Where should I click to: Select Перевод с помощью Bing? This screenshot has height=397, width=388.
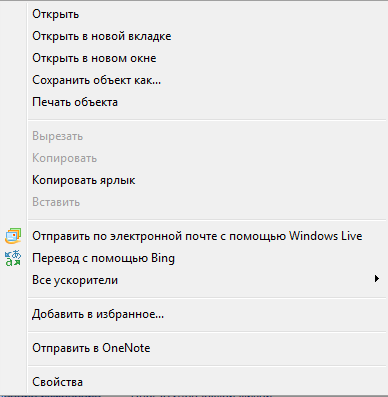(x=207, y=258)
